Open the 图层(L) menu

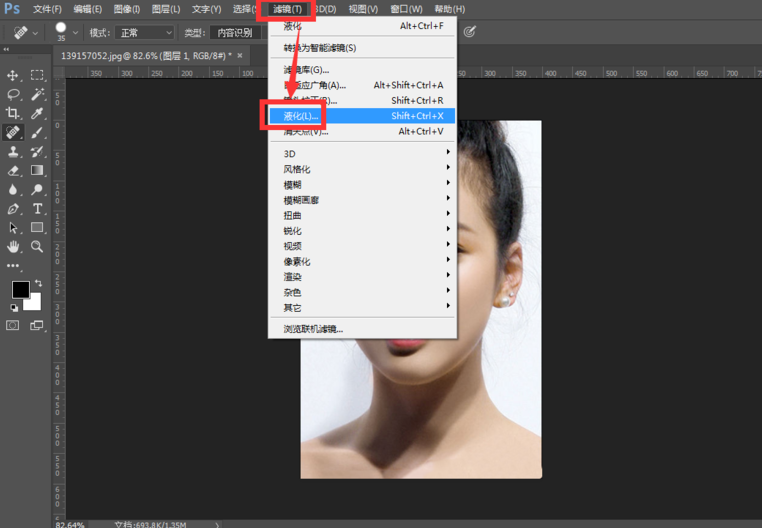pos(165,9)
